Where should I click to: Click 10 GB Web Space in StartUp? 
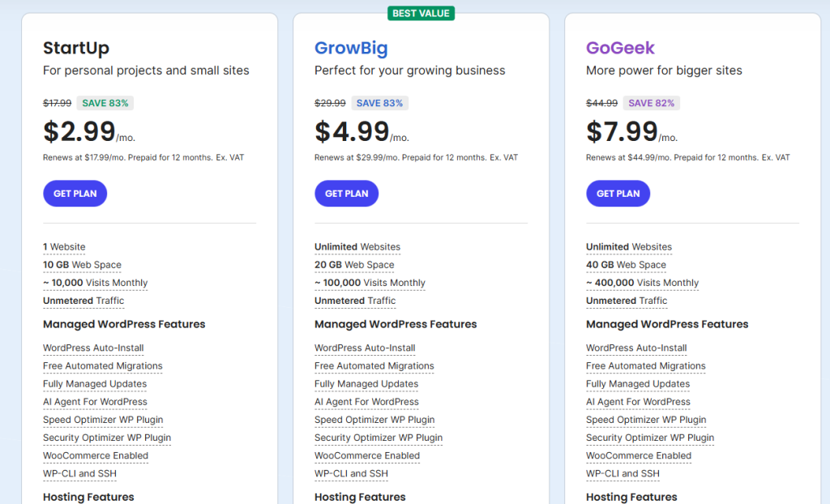[82, 265]
